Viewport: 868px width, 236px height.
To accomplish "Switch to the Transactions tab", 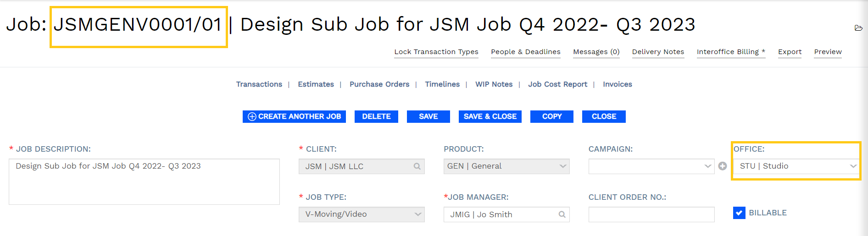I will [259, 84].
